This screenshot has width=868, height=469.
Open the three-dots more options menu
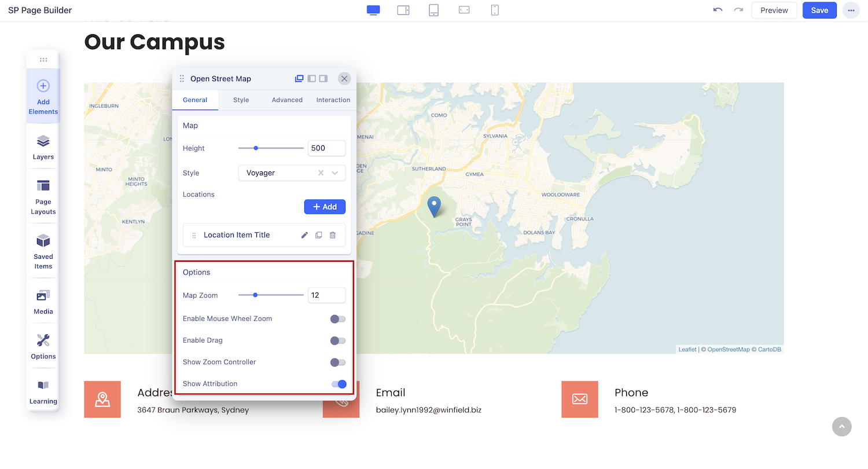point(851,10)
